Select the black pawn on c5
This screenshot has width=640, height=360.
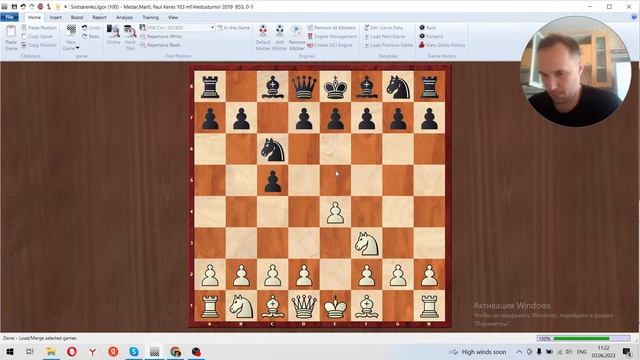272,181
